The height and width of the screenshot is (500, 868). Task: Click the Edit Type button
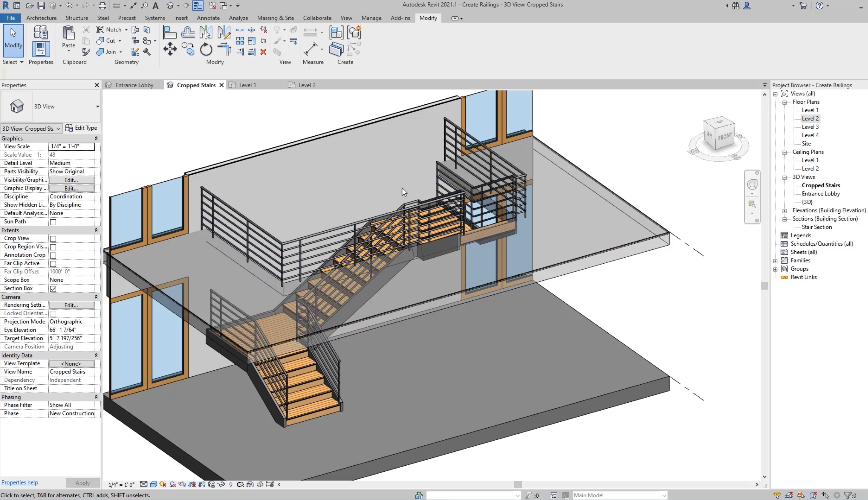81,128
